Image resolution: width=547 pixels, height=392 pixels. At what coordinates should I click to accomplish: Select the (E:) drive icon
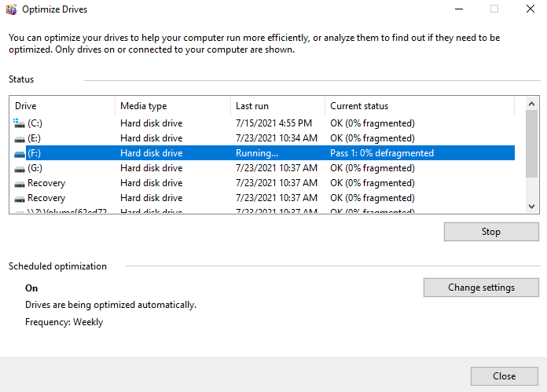coord(20,138)
